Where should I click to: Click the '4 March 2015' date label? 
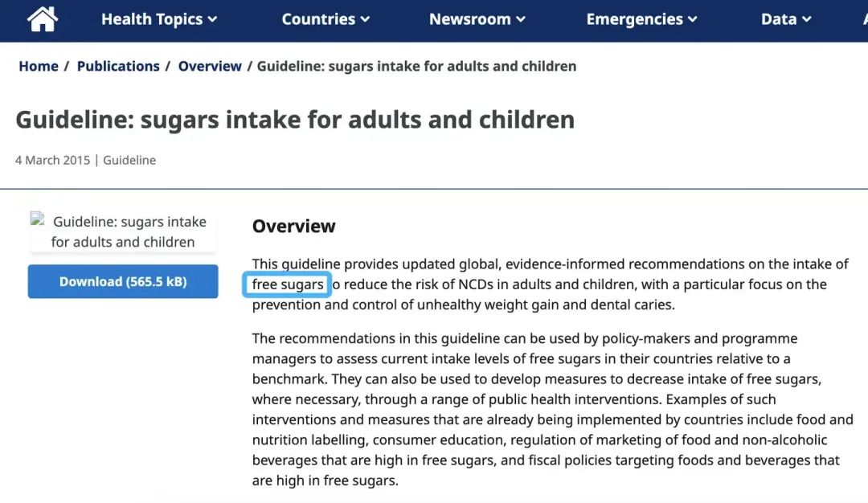(x=52, y=161)
